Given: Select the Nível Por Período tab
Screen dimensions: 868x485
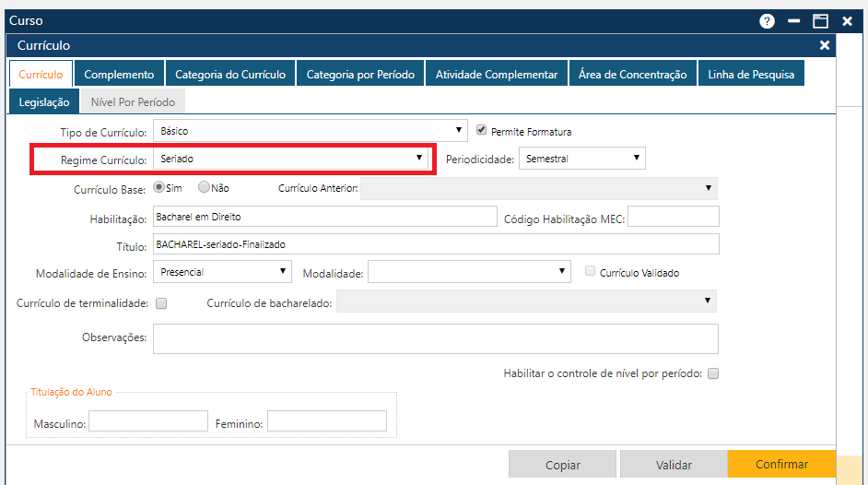Looking at the screenshot, I should click(133, 101).
